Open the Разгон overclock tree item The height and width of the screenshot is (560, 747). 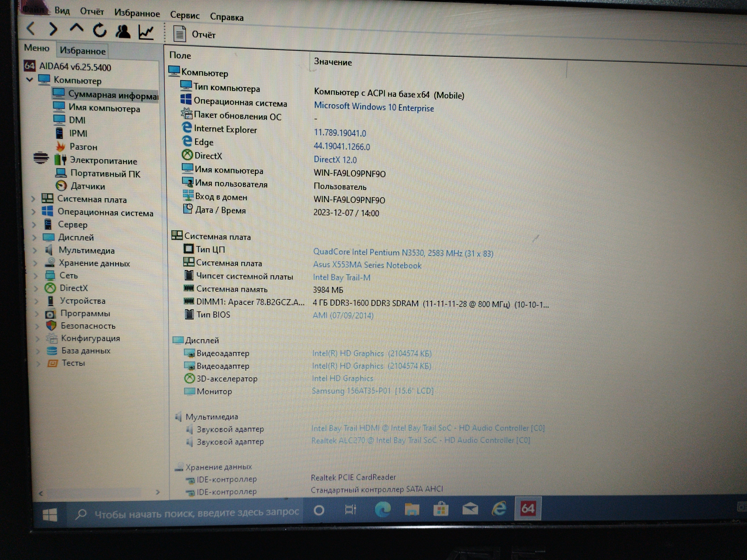[83, 147]
